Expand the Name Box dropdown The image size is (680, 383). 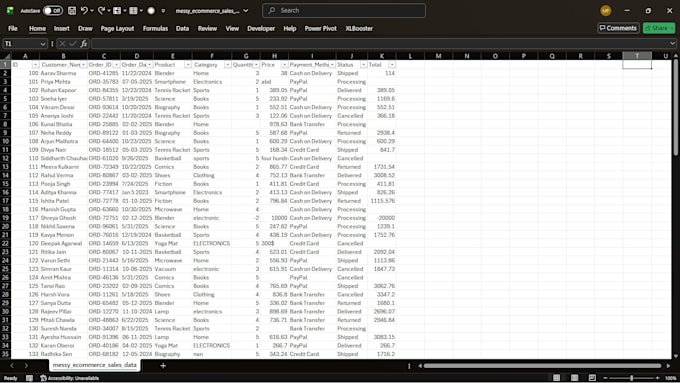[42, 44]
